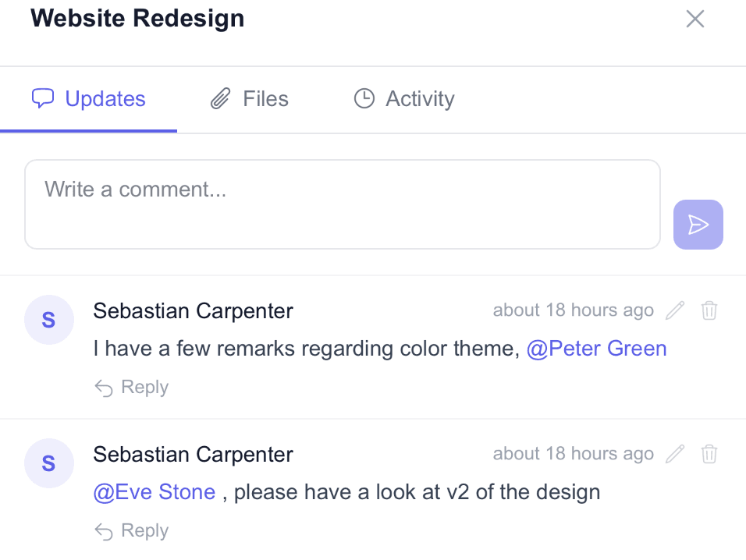Open the @Peter Green mention link
This screenshot has width=746, height=560.
[597, 349]
